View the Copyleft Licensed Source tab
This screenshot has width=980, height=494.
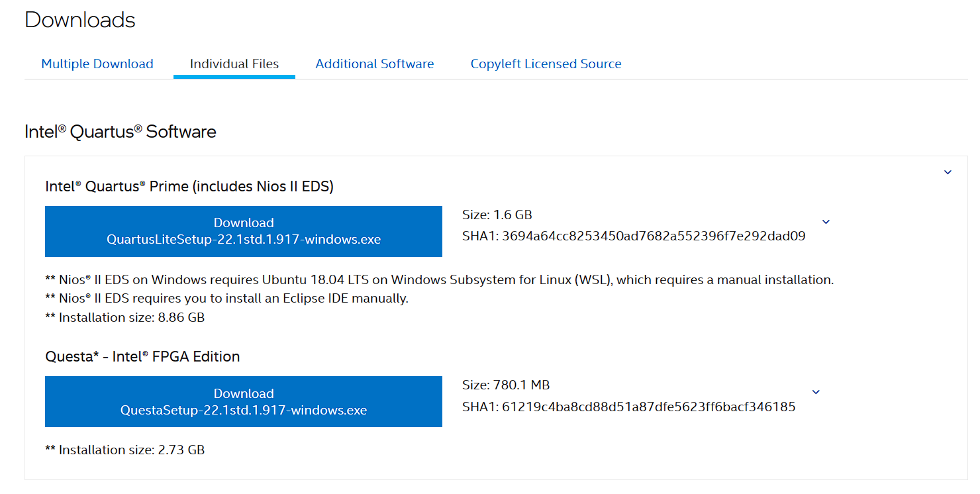[546, 64]
